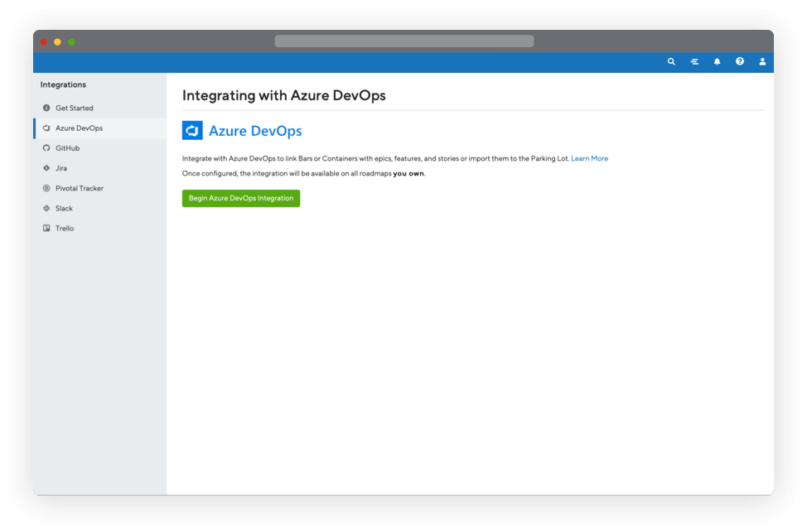Image resolution: width=807 pixels, height=532 pixels.
Task: Click the Integrations sidebar heading
Action: pos(63,85)
